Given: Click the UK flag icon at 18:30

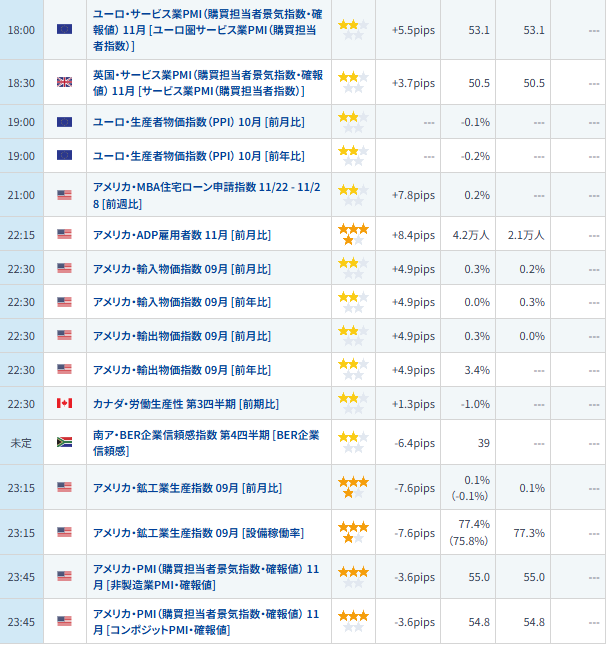Looking at the screenshot, I should point(65,82).
